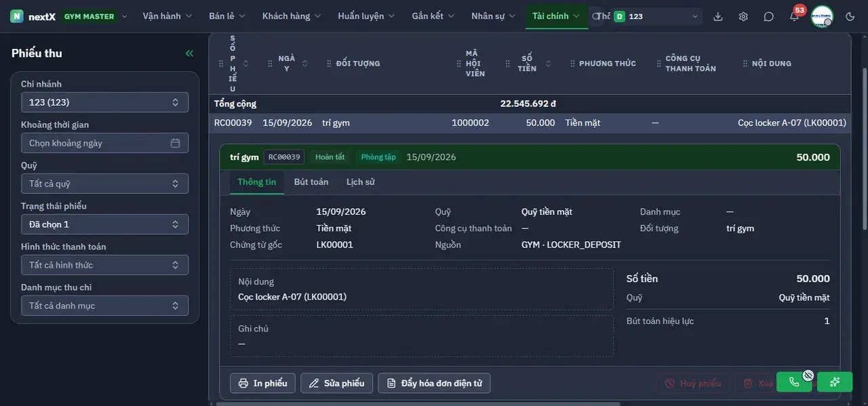Open the chat message icon
The height and width of the screenshot is (406, 868).
pos(768,16)
